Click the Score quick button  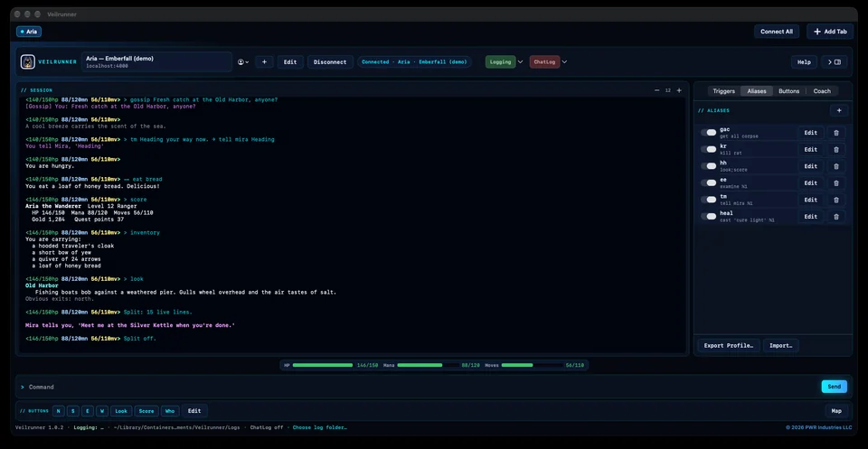coord(146,411)
